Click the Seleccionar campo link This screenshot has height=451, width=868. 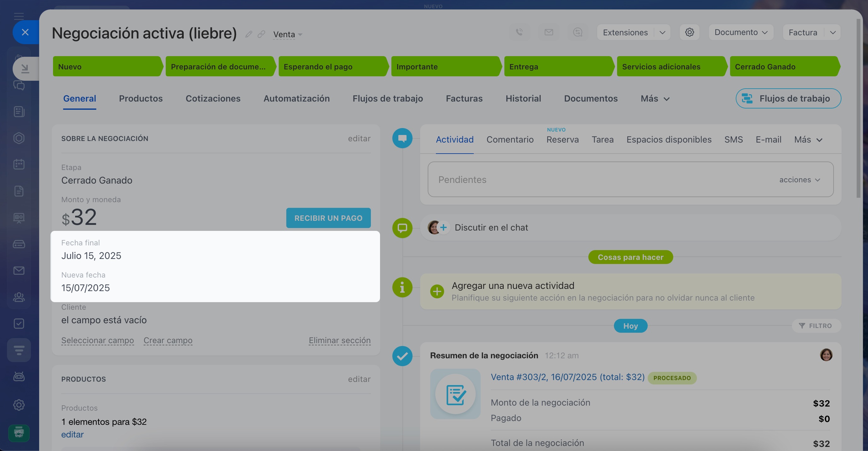pos(98,340)
